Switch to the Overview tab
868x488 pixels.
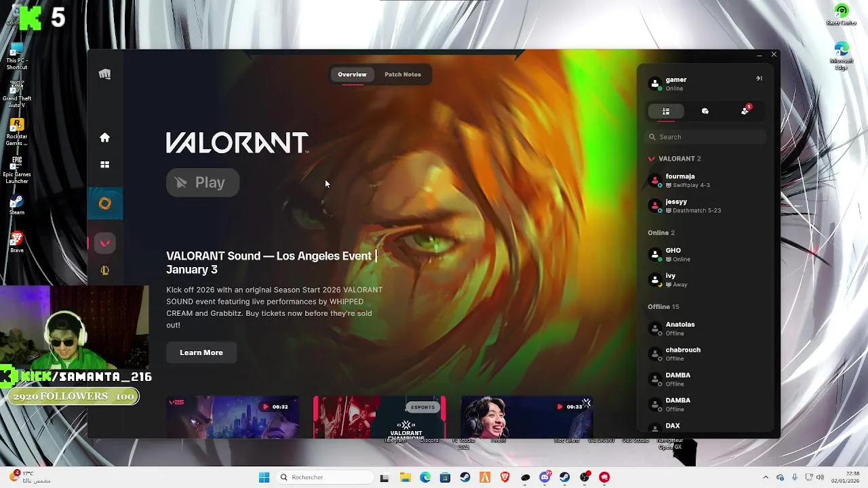352,75
